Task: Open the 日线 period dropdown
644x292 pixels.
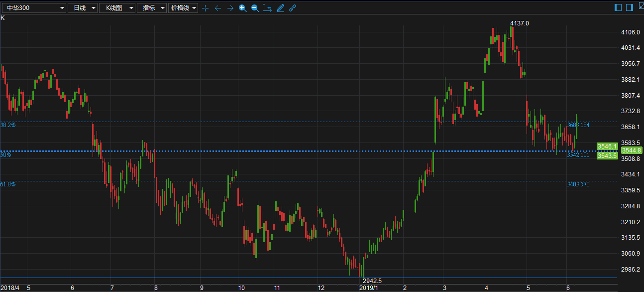Action: pos(82,8)
